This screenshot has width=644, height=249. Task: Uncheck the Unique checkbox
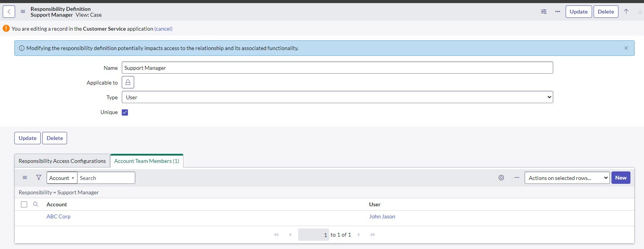coord(125,112)
